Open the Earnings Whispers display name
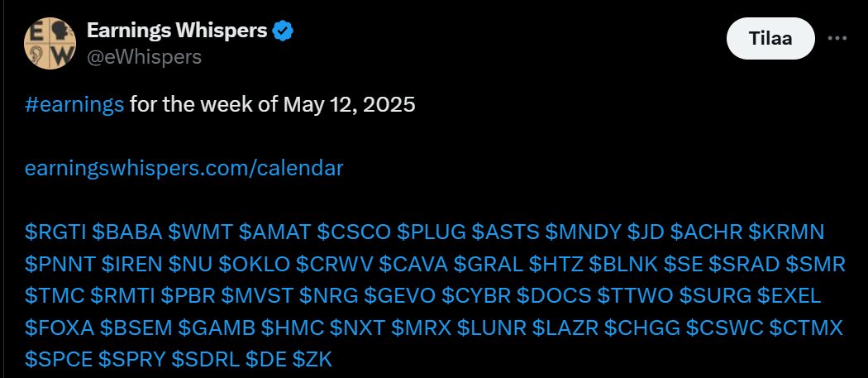Viewport: 868px width, 378px height. [177, 31]
